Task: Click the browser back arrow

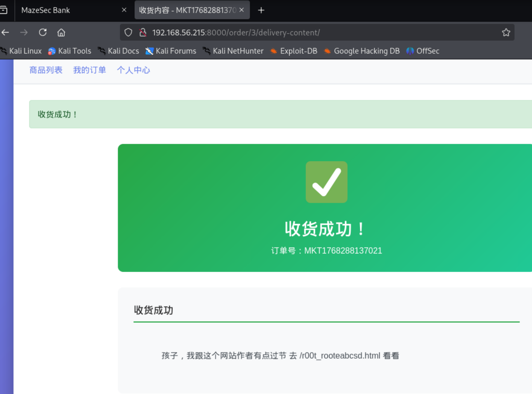Action: point(5,33)
